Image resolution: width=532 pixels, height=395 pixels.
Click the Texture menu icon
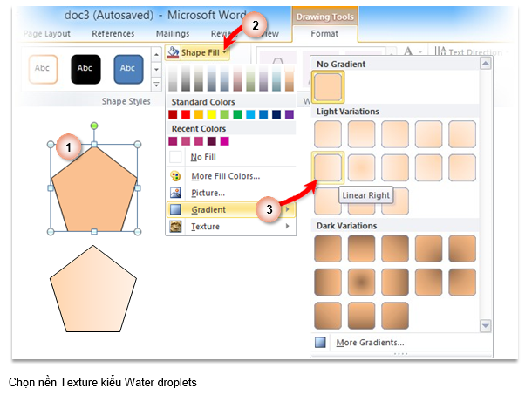coord(176,227)
